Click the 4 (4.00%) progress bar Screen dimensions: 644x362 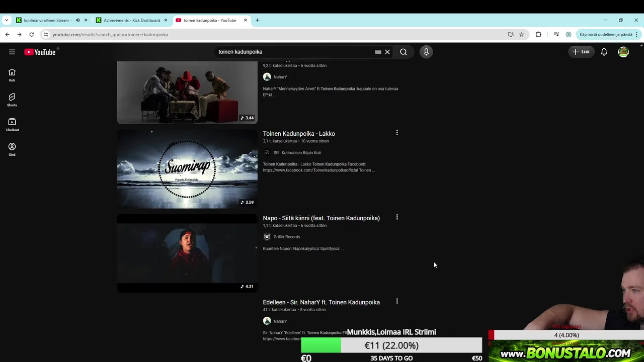point(566,335)
